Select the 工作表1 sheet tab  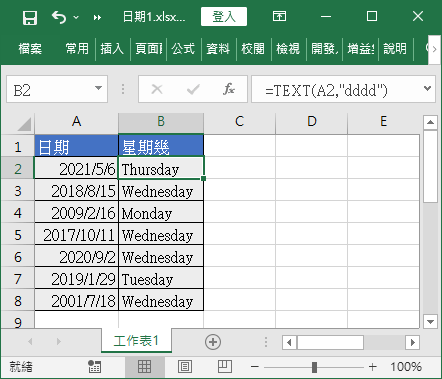pyautogui.click(x=136, y=341)
